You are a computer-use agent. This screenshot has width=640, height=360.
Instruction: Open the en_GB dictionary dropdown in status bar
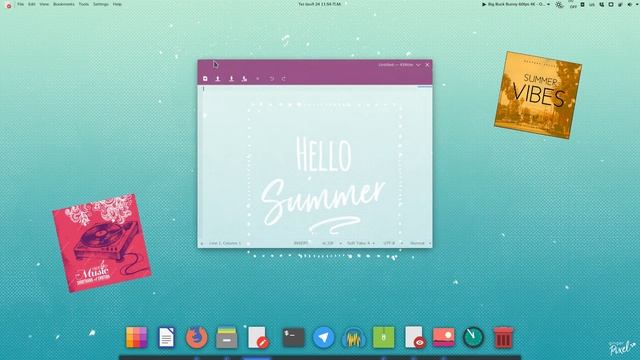coord(331,243)
